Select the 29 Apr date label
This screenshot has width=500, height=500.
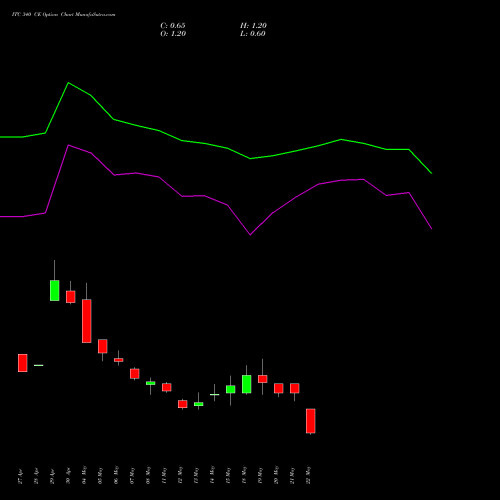pos(53,476)
